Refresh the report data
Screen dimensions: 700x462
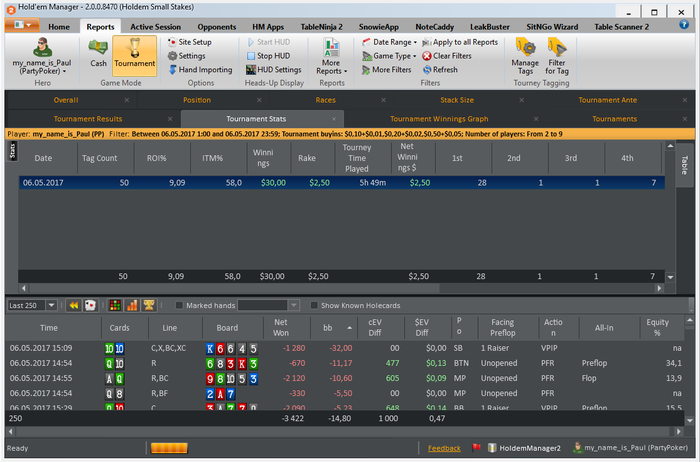point(440,70)
